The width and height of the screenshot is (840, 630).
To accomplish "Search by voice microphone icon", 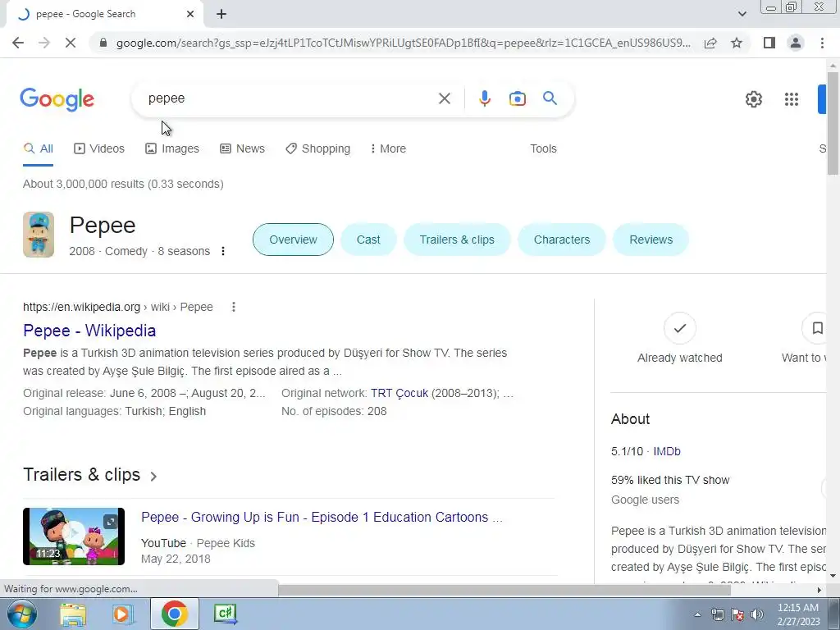I will (484, 98).
